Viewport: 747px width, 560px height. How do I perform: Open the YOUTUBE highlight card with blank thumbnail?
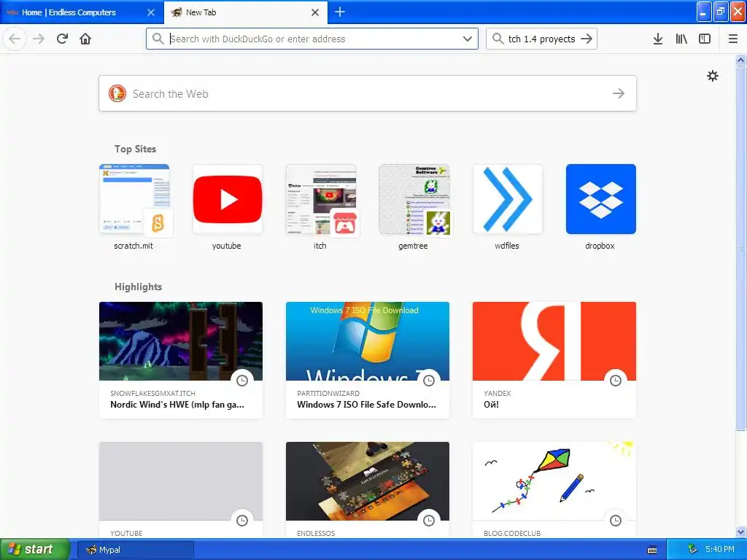pos(181,490)
